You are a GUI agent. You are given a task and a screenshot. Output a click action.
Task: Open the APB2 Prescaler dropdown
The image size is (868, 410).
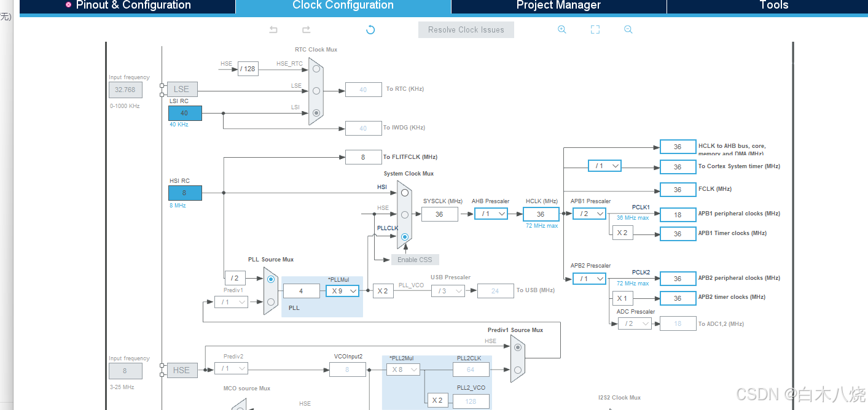click(589, 279)
